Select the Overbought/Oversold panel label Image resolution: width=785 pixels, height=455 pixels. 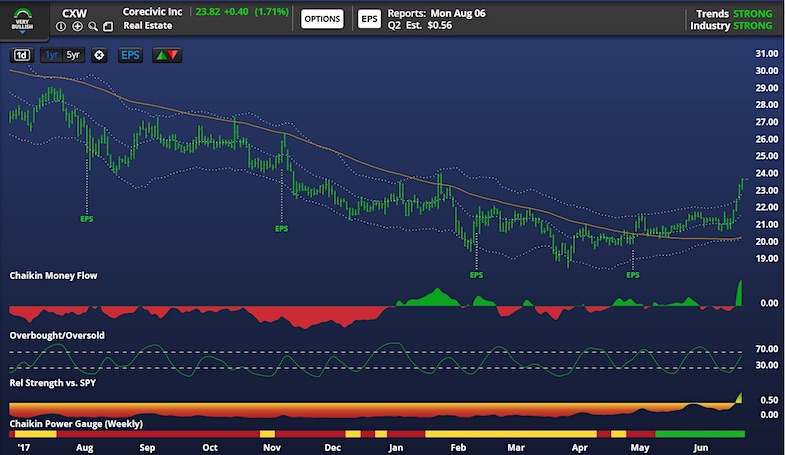[x=57, y=335]
